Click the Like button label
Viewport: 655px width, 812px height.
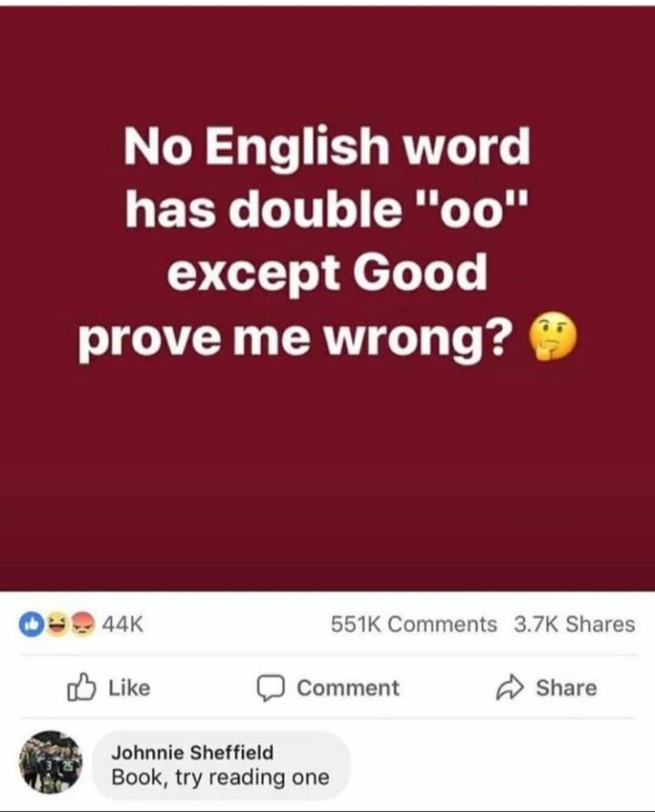(129, 687)
